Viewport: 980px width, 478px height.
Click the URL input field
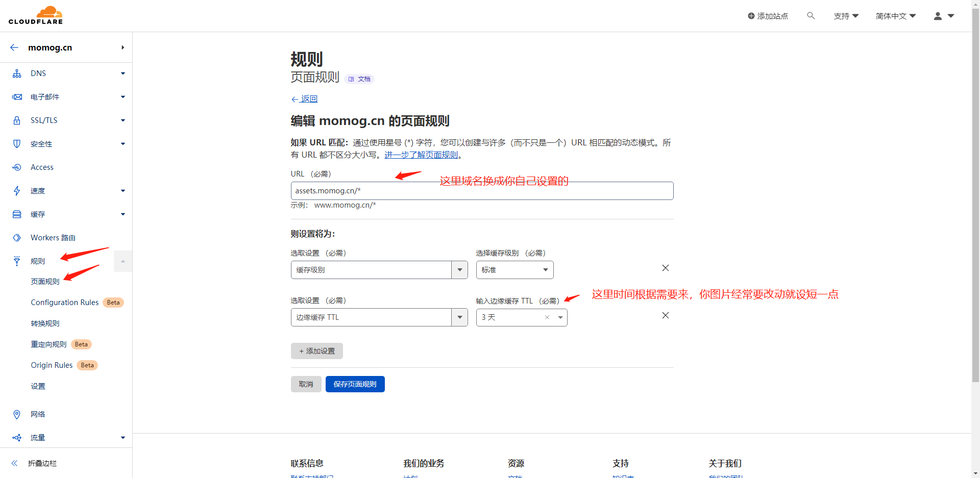[481, 191]
